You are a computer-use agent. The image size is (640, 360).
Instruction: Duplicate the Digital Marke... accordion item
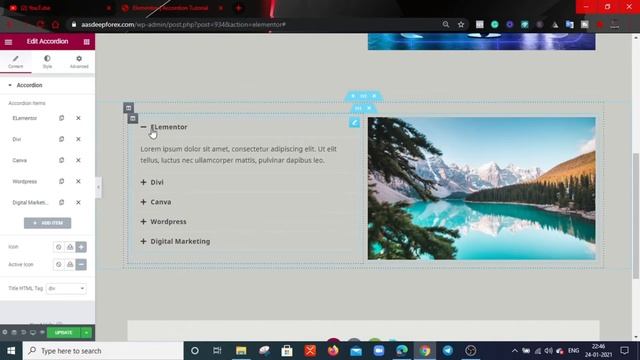(x=62, y=202)
